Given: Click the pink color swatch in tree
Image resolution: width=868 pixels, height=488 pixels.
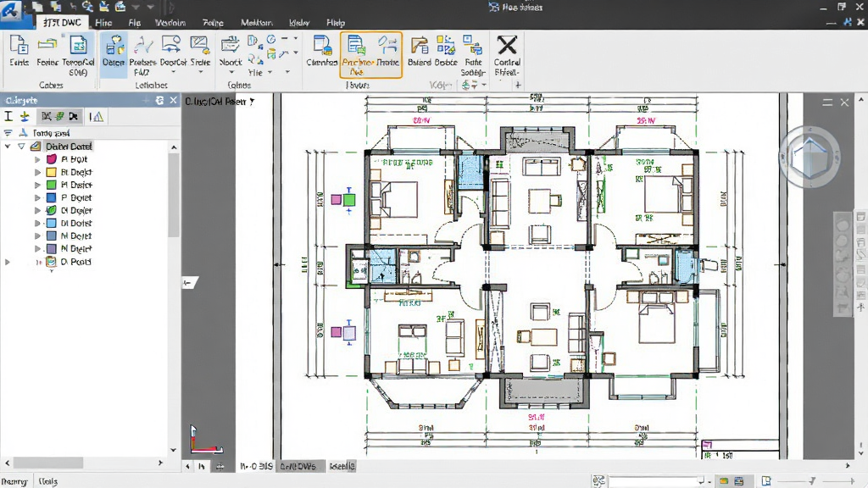Looking at the screenshot, I should [52, 158].
